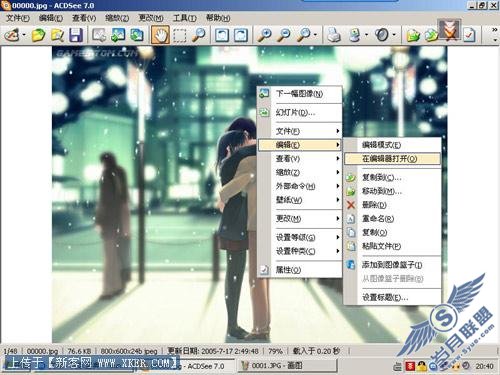Click the external device toolbar icon

[355, 35]
